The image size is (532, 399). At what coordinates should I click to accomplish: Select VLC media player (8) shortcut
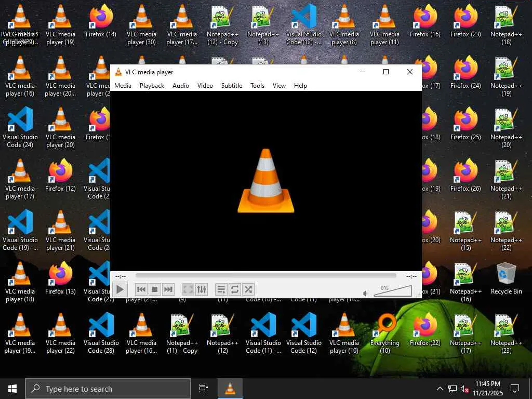pos(344,25)
